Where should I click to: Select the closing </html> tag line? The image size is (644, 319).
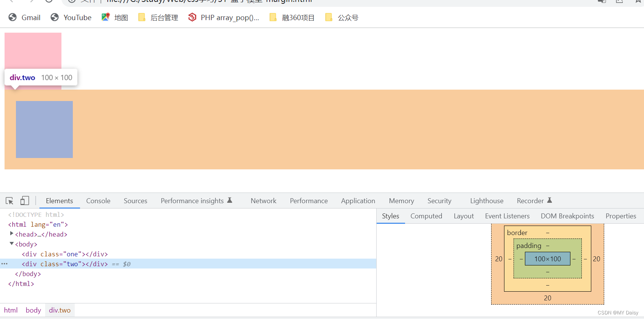coord(21,284)
